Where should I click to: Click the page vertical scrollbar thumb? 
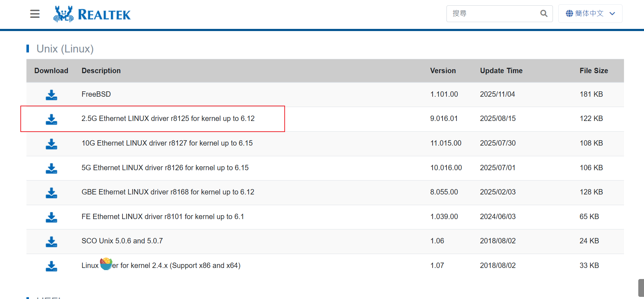[641, 288]
